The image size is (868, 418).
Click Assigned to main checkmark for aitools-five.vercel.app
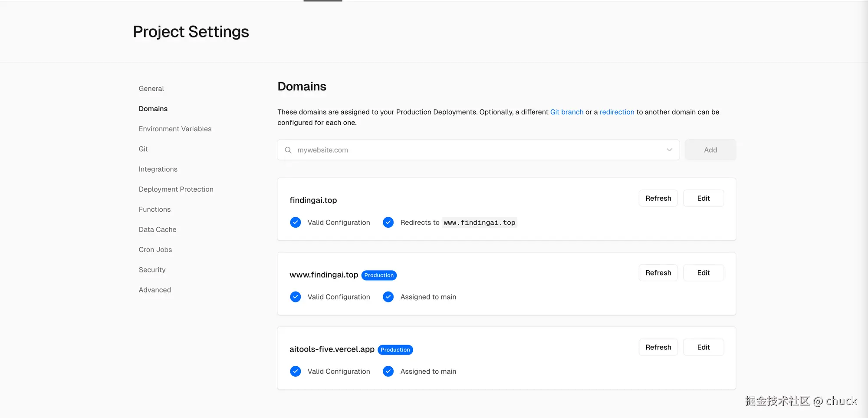coord(388,372)
